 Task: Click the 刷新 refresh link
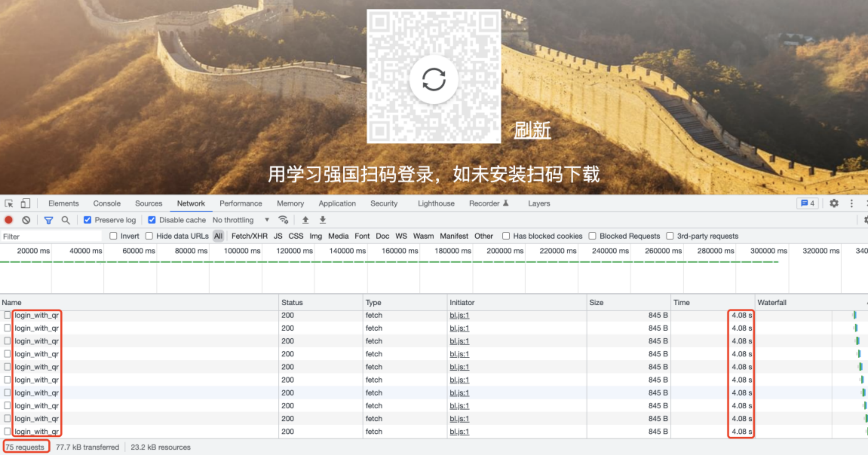[x=532, y=130]
